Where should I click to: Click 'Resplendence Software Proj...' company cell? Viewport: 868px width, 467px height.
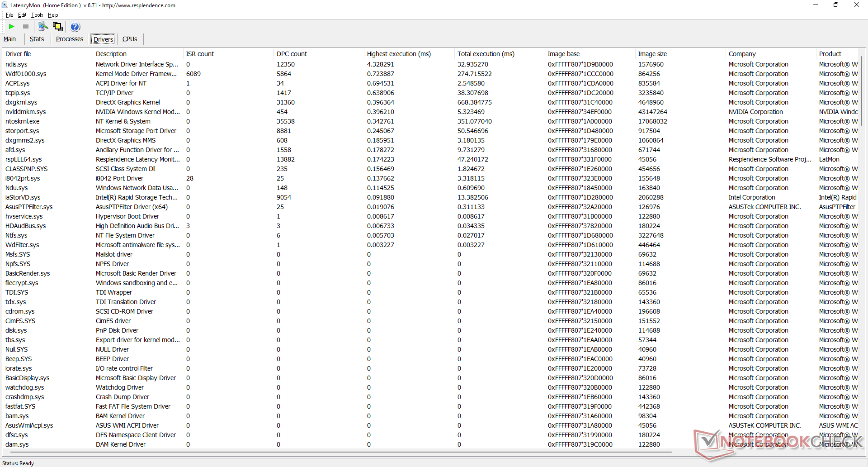tap(770, 159)
